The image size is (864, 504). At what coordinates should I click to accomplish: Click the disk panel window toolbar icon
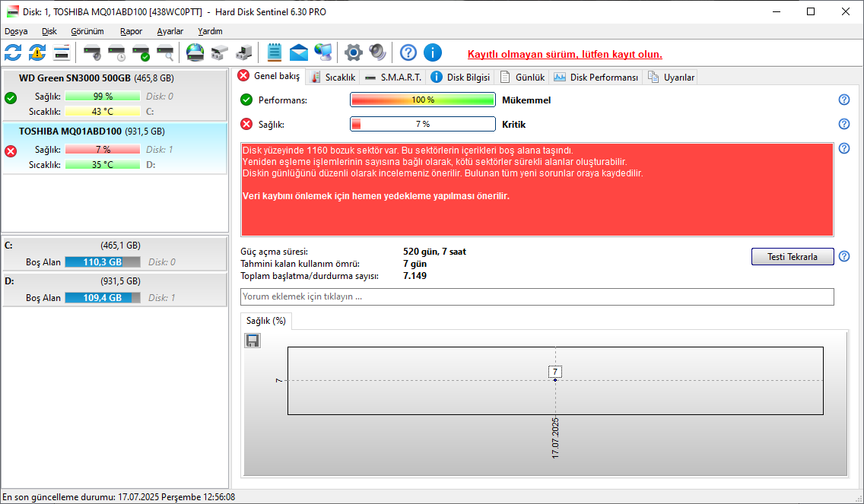62,53
